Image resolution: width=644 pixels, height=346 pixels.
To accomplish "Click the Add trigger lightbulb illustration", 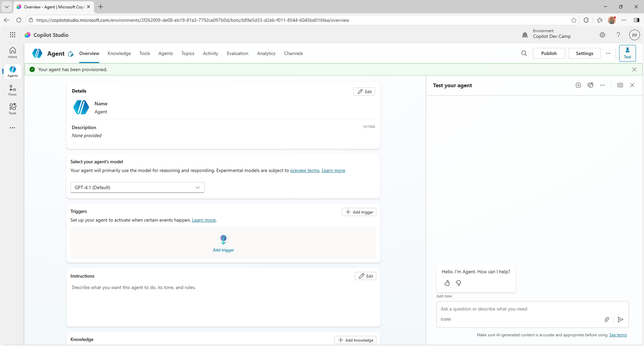I will pos(223,240).
